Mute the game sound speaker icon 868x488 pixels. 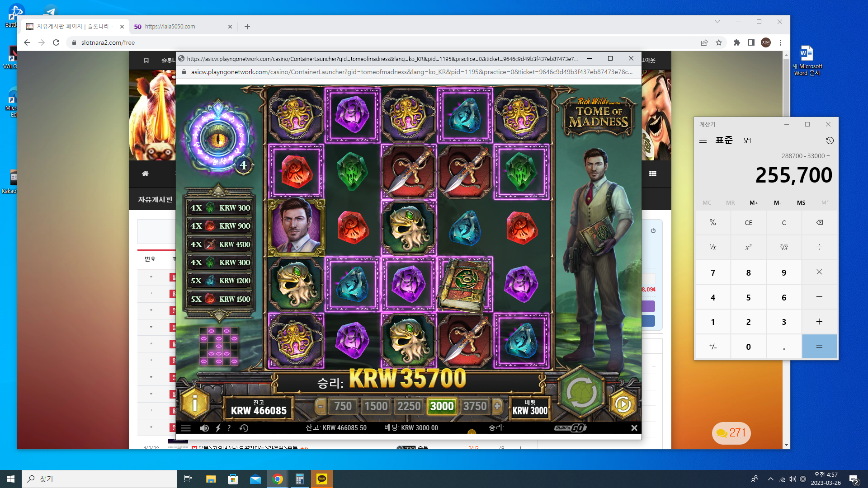coord(204,428)
